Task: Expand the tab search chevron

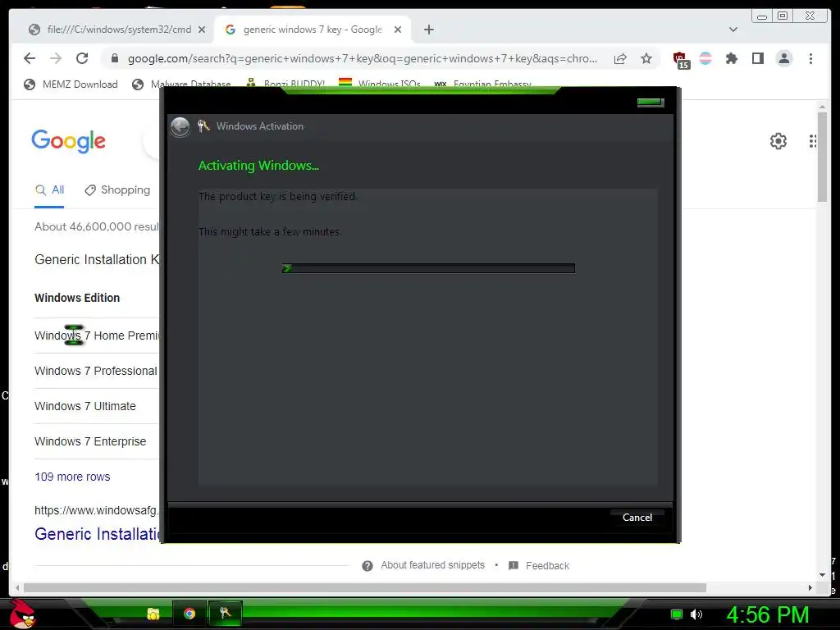Action: click(x=733, y=30)
